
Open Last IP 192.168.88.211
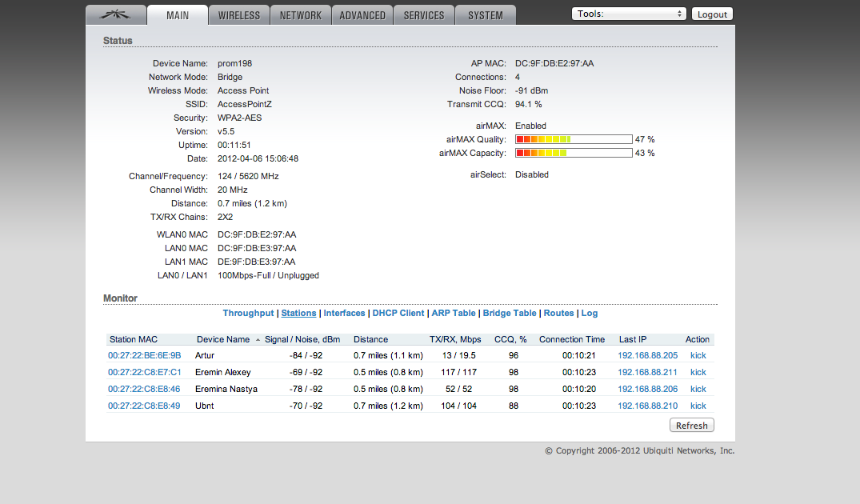pos(647,372)
